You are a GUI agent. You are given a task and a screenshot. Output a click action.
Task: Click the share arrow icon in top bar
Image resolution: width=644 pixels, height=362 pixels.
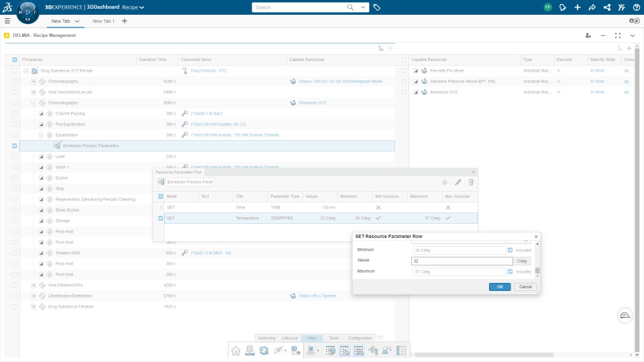(x=592, y=7)
